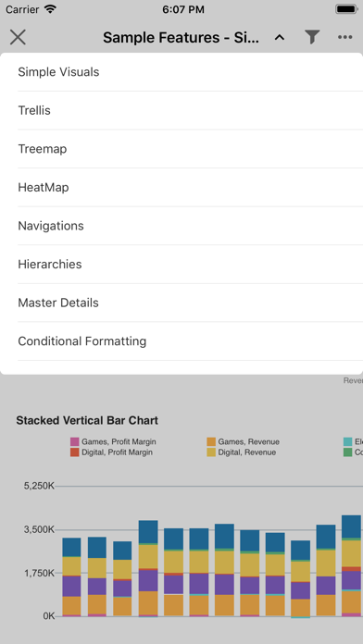Tap the Stacked Vertical Bar Chart title
The width and height of the screenshot is (363, 644).
(x=87, y=421)
